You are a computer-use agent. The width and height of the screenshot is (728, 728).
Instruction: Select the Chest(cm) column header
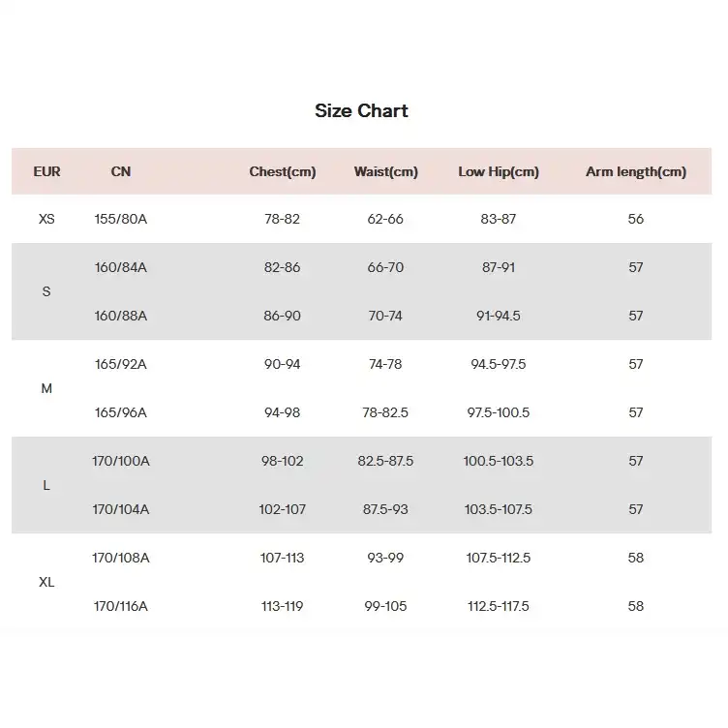283,171
